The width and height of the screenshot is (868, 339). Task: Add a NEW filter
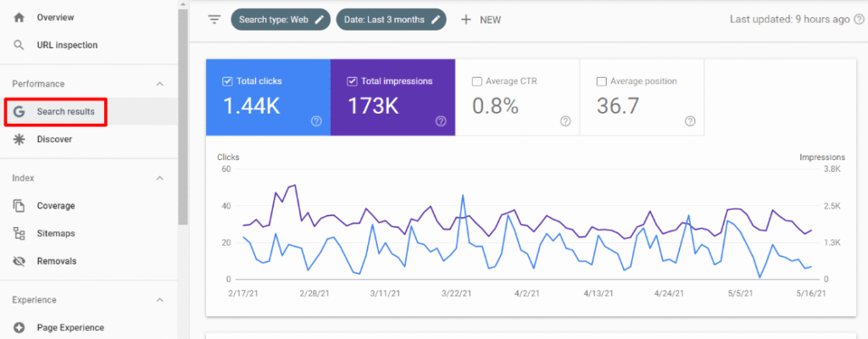click(481, 19)
